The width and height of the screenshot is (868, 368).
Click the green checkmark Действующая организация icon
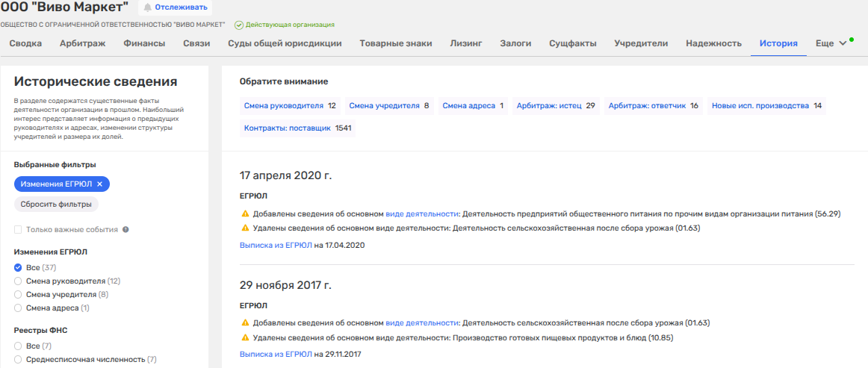(x=239, y=25)
